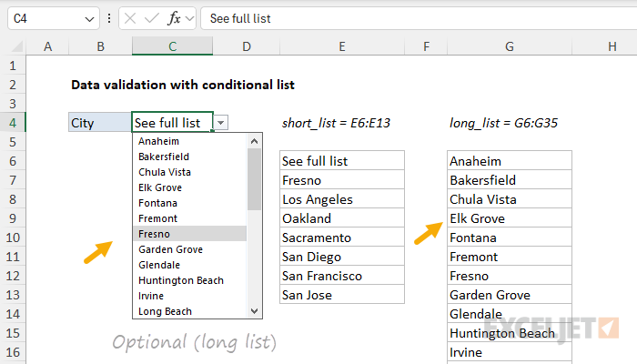Click Fresno cell in short list
The image size is (637, 364).
tap(342, 179)
